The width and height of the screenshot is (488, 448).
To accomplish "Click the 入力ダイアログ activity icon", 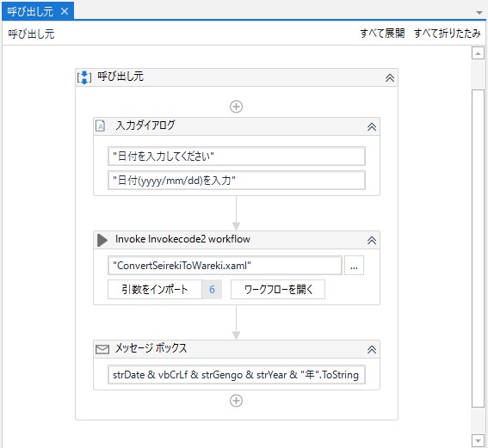I will click(100, 126).
